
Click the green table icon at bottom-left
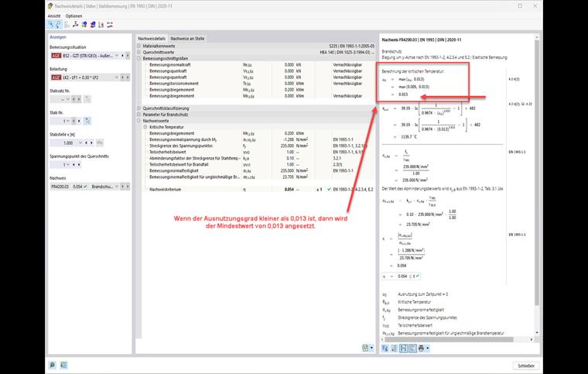coord(63,365)
